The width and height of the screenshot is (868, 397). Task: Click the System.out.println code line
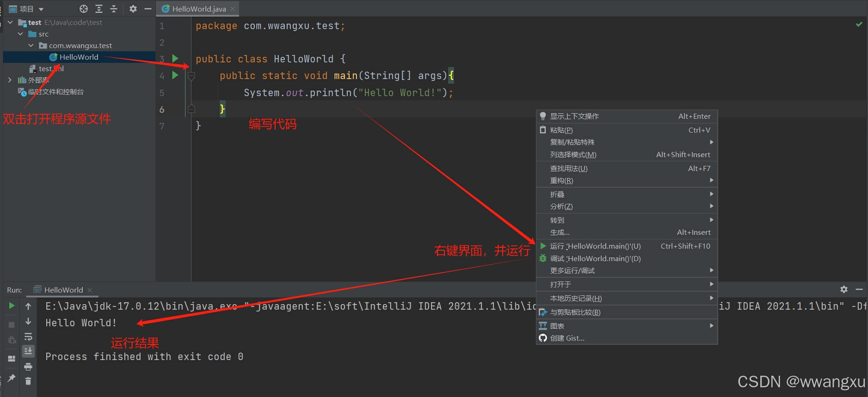348,92
